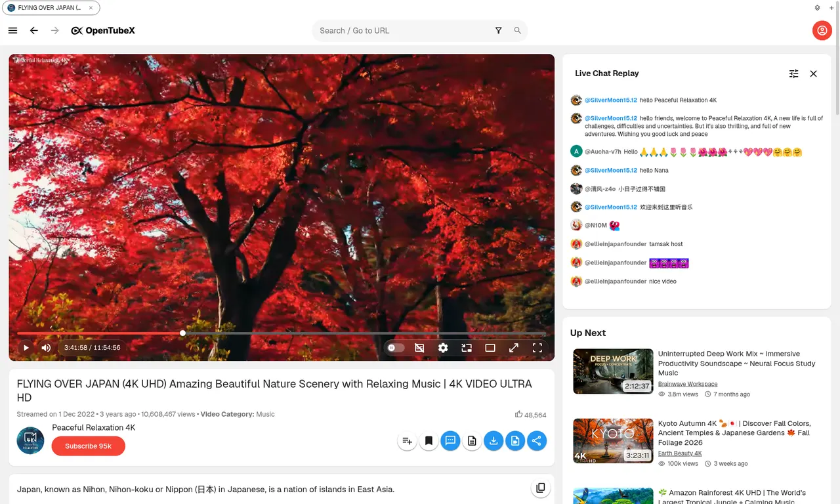Screen dimensions: 840x504
Task: Copy the video description
Action: pyautogui.click(x=541, y=488)
